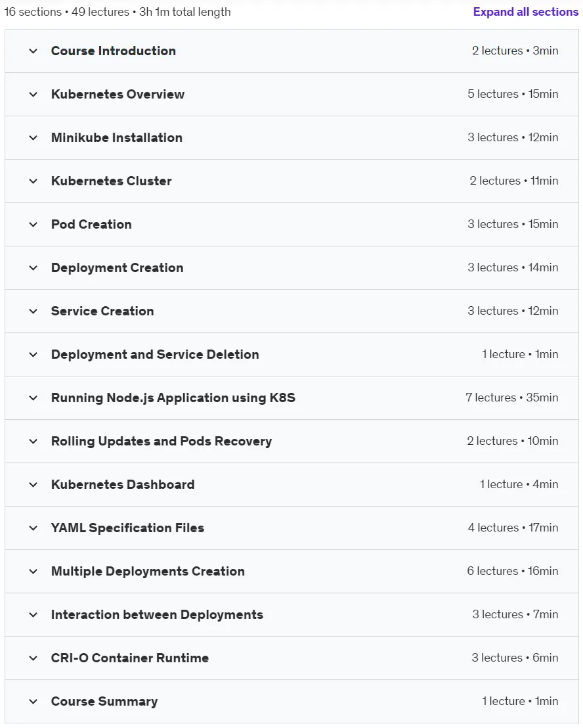Click Deployment and Service Deletion chevron
This screenshot has height=728, width=583.
click(x=33, y=355)
